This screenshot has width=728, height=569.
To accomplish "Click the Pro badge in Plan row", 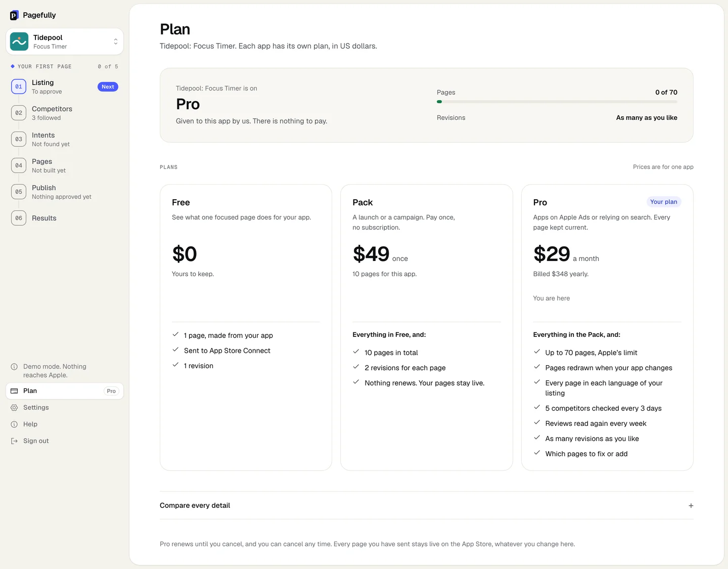I will (111, 391).
